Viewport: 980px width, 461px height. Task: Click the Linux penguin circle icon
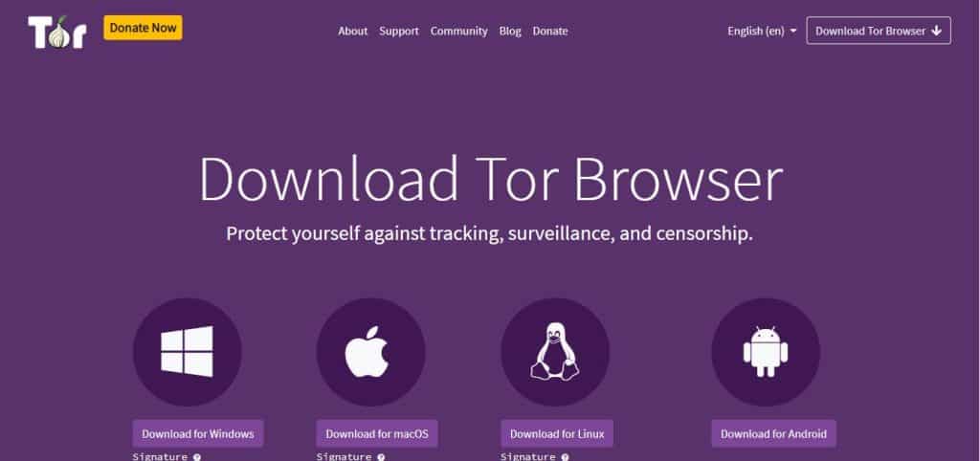pyautogui.click(x=555, y=352)
